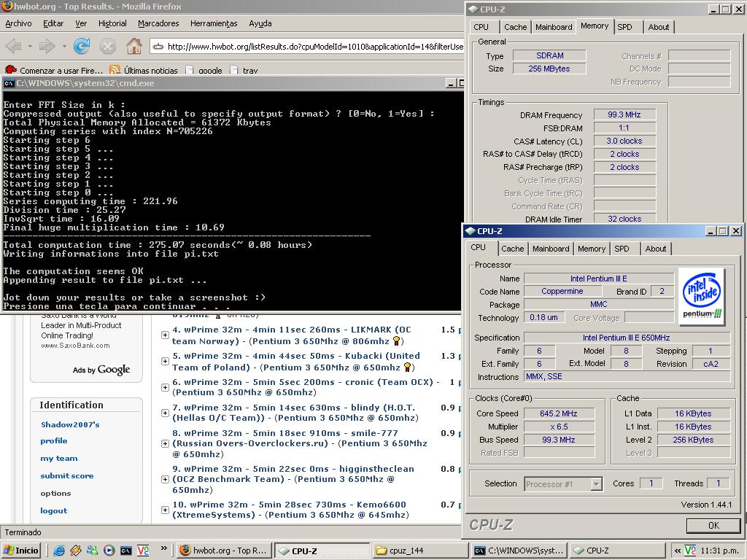Switch to Cache tab in front CPU-Z
Screen dimensions: 747x560
point(513,249)
